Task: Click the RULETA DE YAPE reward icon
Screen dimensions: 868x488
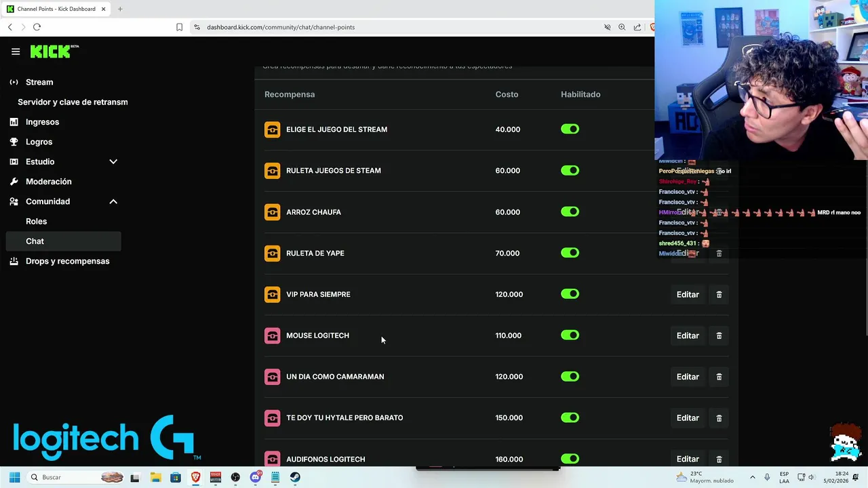Action: click(272, 253)
